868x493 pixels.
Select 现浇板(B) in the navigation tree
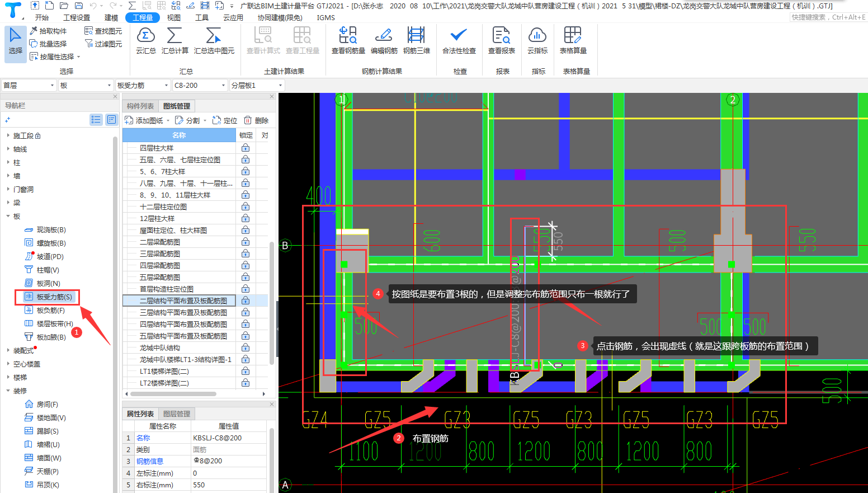pyautogui.click(x=45, y=229)
